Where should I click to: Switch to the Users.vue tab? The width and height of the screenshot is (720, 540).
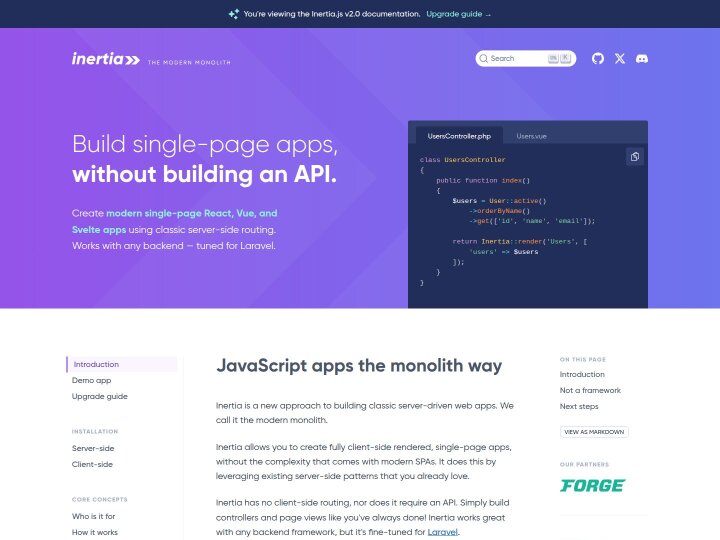531,136
